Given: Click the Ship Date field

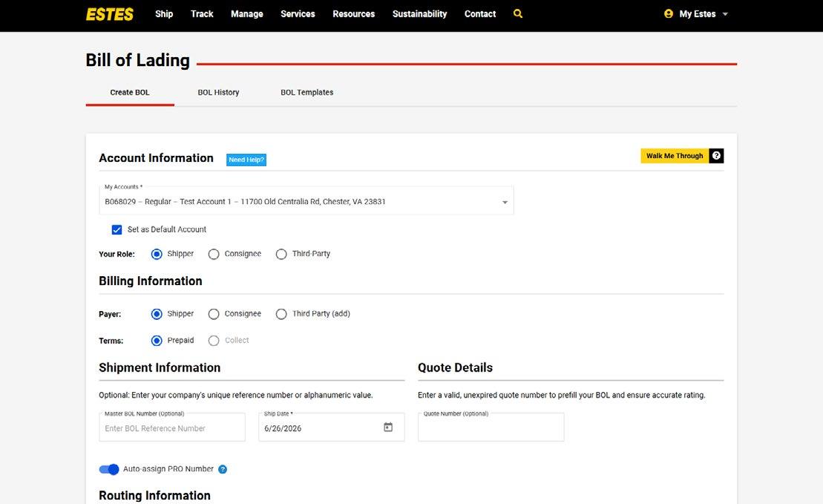Looking at the screenshot, I should (x=332, y=428).
